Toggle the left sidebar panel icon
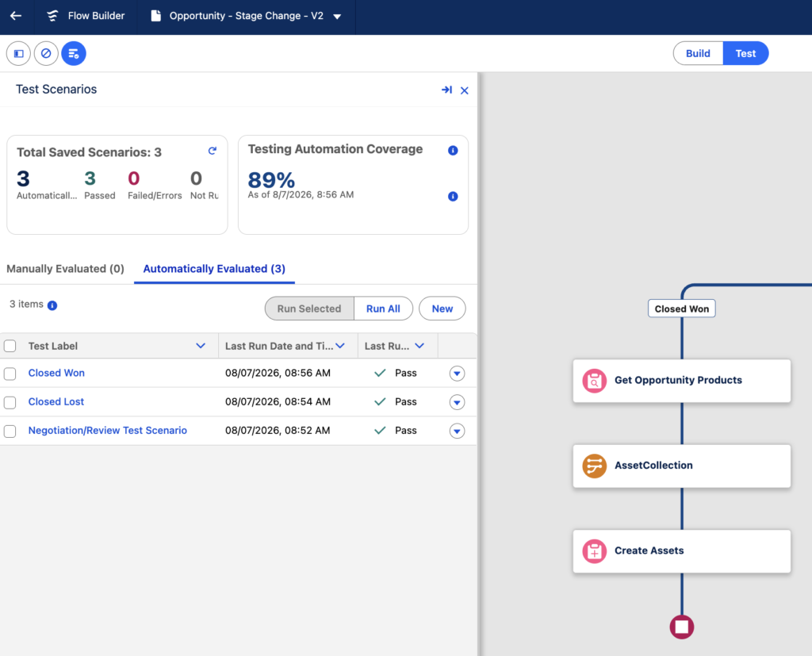Image resolution: width=812 pixels, height=656 pixels. click(x=19, y=53)
